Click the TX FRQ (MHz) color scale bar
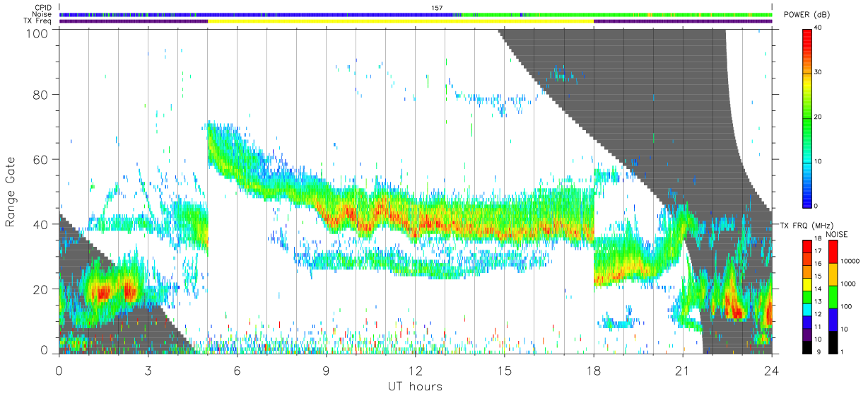Viewport: 868px width, 401px height. pyautogui.click(x=807, y=296)
